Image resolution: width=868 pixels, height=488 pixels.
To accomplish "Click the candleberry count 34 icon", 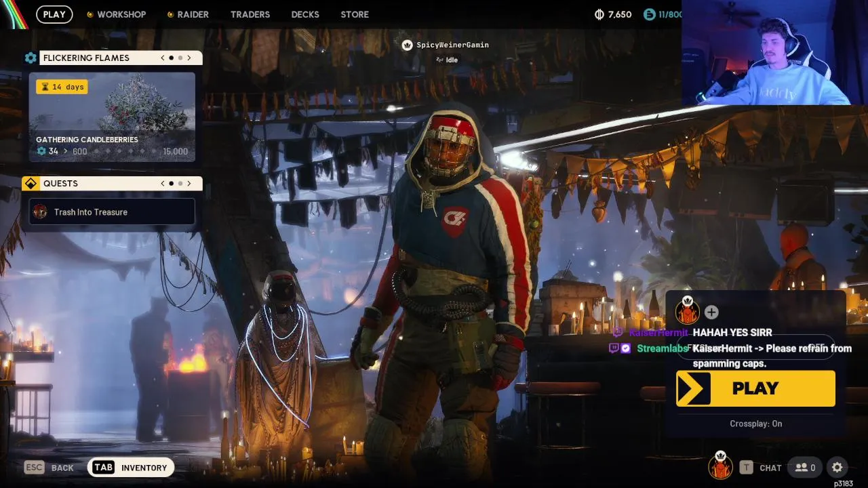I will tap(41, 151).
